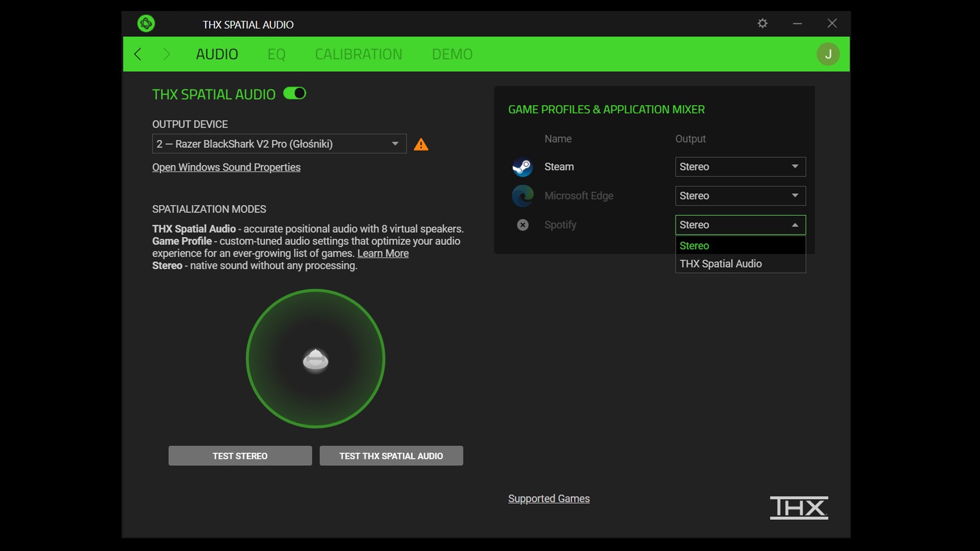This screenshot has height=551, width=980.
Task: Remove Spotify with the X icon
Action: pyautogui.click(x=523, y=225)
